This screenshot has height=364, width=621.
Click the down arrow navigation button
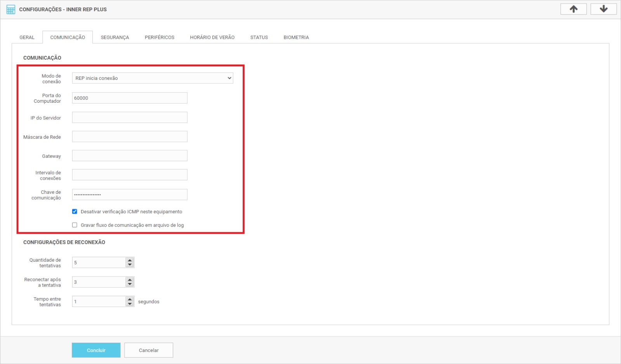603,9
